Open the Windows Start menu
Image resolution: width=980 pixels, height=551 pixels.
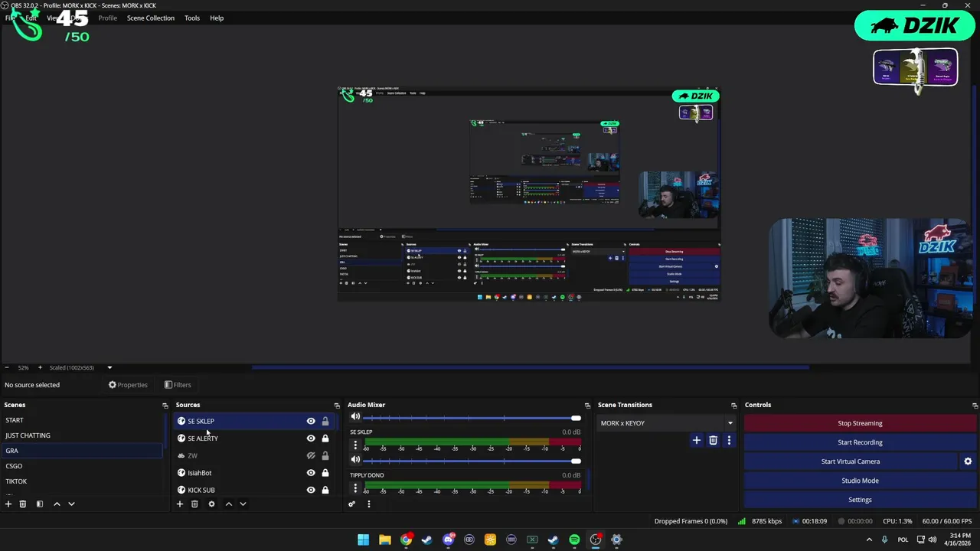point(363,540)
